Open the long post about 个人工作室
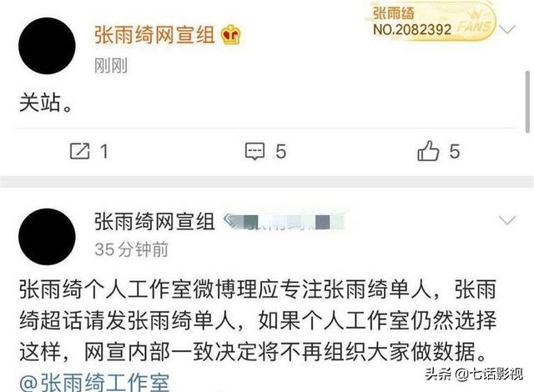The height and width of the screenshot is (392, 534). tap(258, 320)
